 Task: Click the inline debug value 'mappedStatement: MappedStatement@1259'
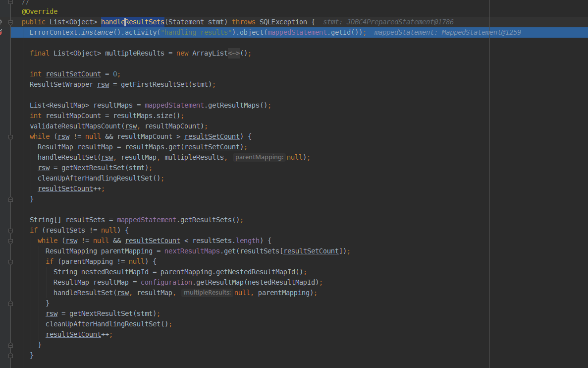[447, 32]
